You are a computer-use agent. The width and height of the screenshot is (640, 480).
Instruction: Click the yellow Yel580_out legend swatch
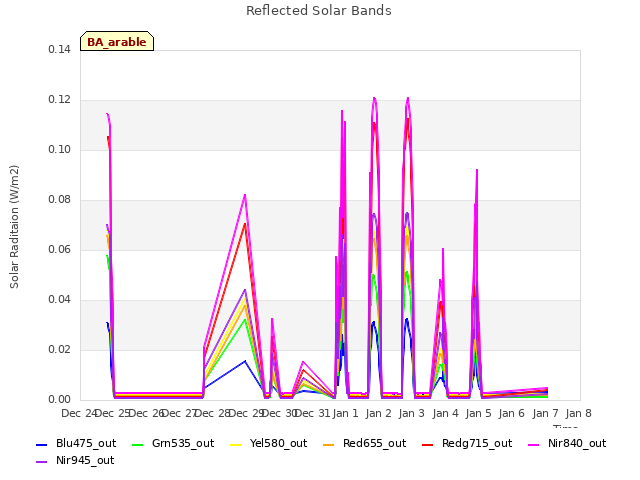coord(236,444)
